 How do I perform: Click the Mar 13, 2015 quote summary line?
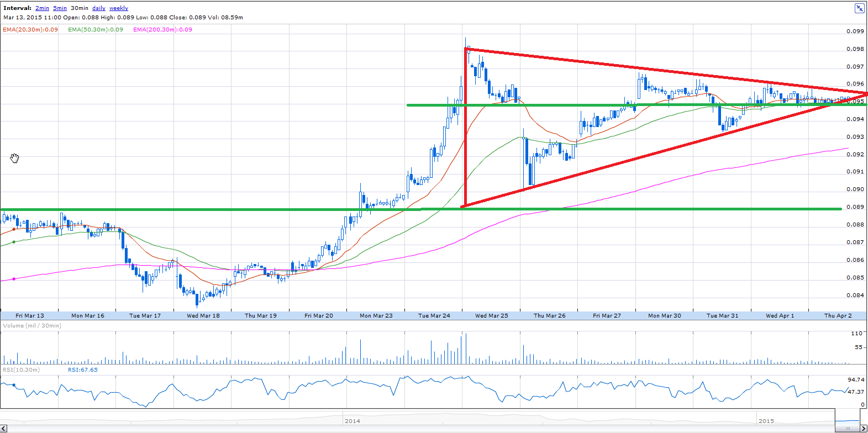(123, 18)
